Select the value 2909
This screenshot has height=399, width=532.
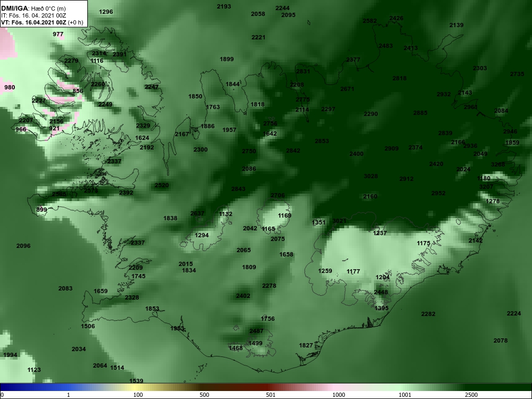tap(392, 148)
